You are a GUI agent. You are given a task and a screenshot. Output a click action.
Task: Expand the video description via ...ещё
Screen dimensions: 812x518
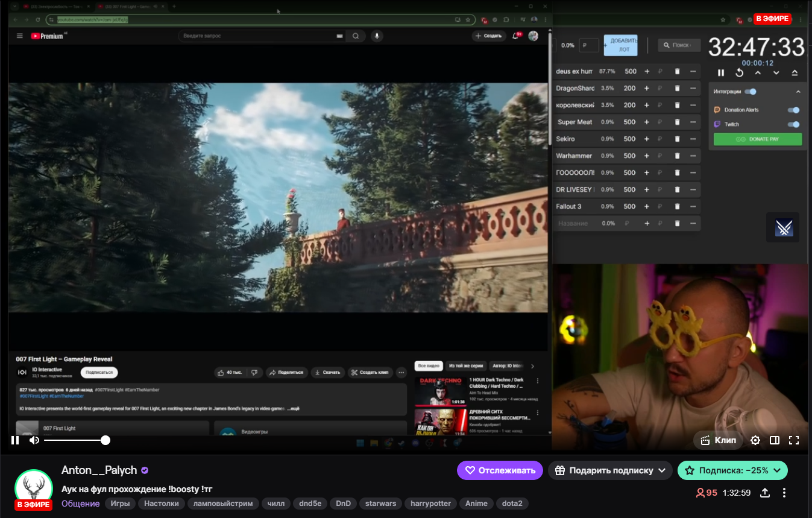coord(292,408)
